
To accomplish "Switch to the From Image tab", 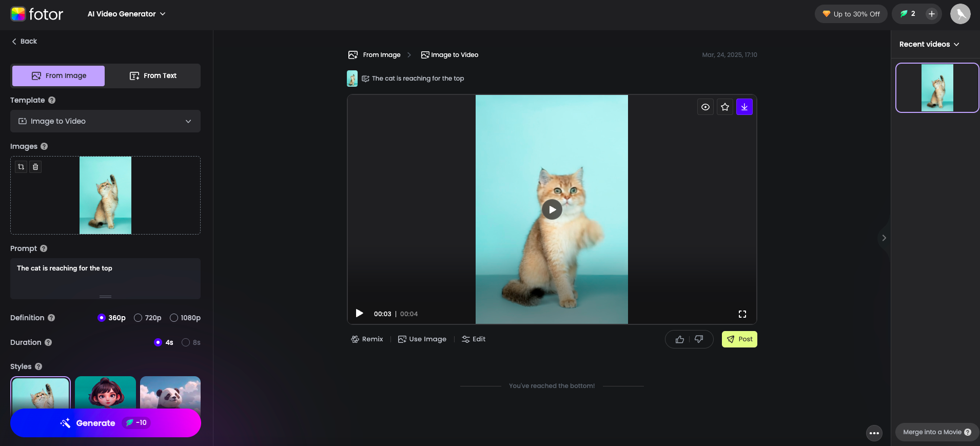I will tap(58, 76).
